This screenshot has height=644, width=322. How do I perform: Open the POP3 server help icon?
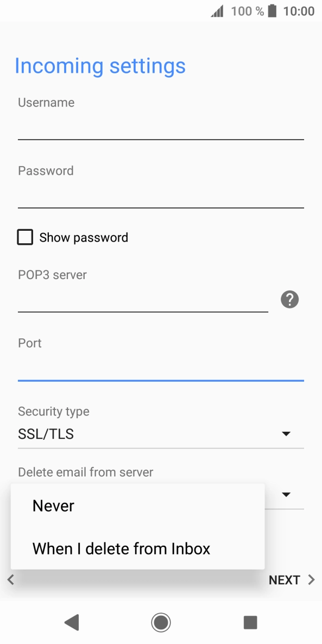click(289, 299)
